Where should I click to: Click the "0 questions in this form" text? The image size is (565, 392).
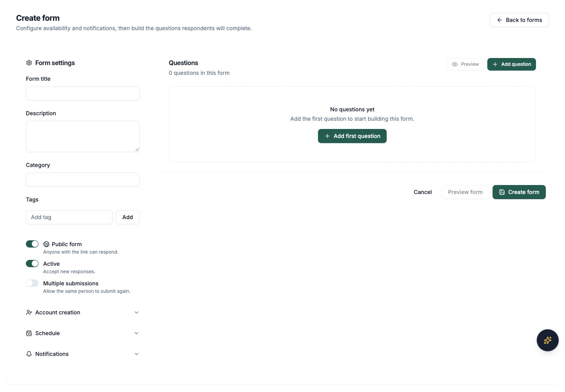[199, 73]
